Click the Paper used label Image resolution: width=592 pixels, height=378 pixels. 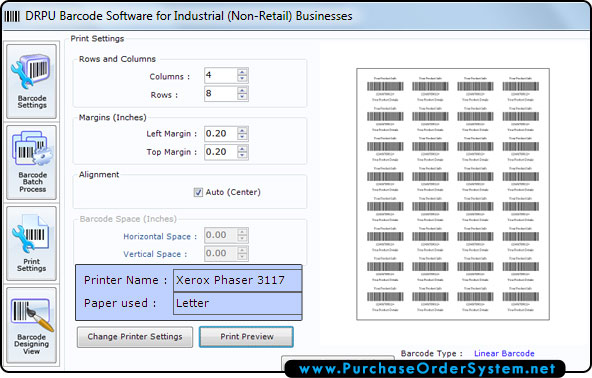pyautogui.click(x=120, y=303)
